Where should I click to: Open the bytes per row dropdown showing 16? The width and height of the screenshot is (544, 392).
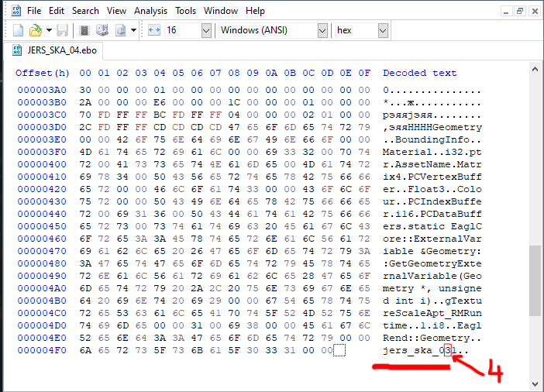(206, 30)
